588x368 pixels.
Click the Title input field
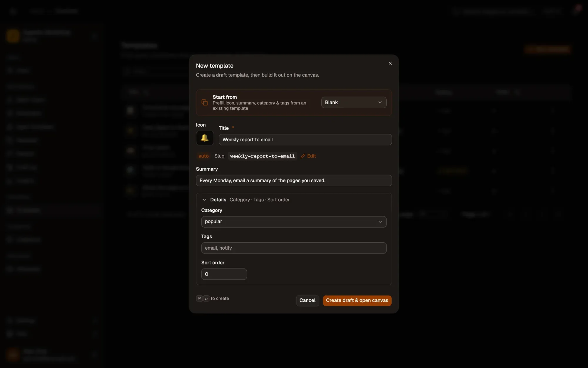305,140
